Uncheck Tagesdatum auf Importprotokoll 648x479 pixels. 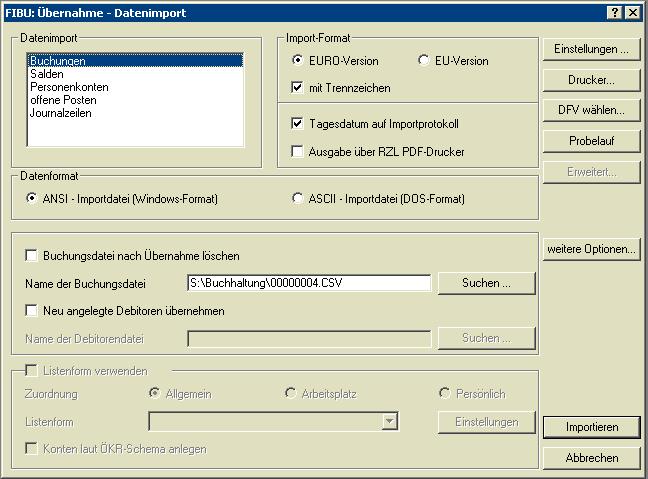[x=297, y=124]
